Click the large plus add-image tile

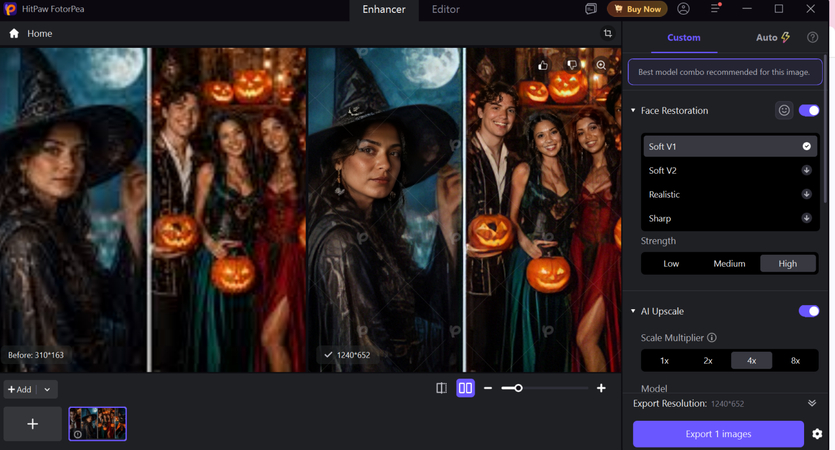tap(32, 424)
